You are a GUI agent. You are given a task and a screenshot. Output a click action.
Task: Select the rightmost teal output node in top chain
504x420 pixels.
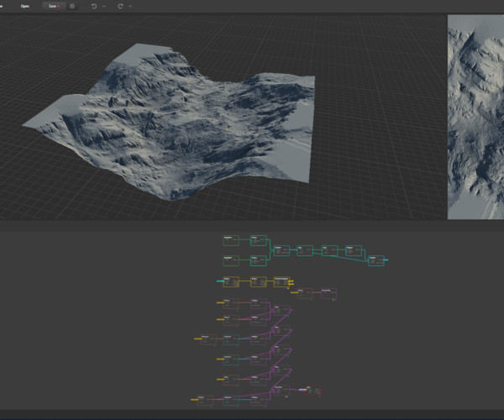point(376,261)
